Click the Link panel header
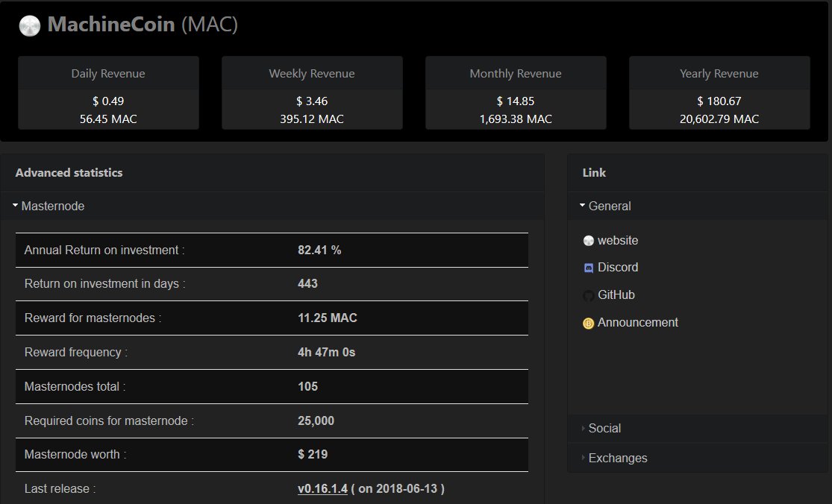832x504 pixels. 594,172
